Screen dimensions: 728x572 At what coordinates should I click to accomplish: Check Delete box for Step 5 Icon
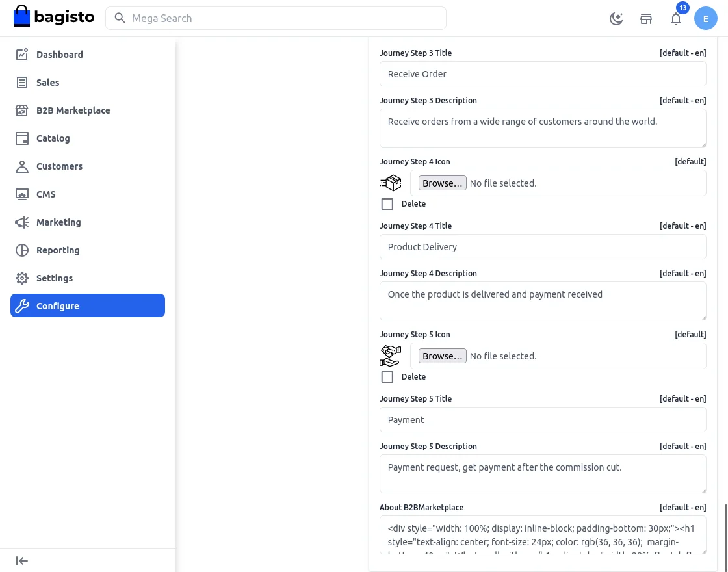coord(387,377)
